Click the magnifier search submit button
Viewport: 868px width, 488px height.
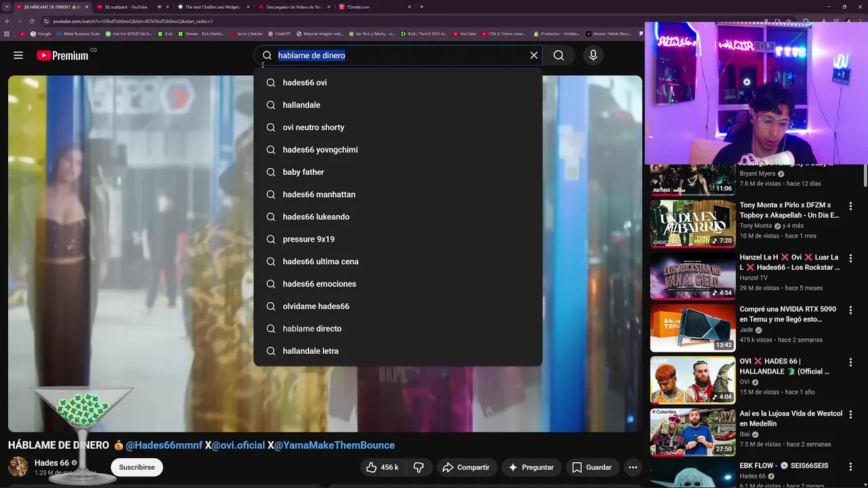click(x=559, y=56)
